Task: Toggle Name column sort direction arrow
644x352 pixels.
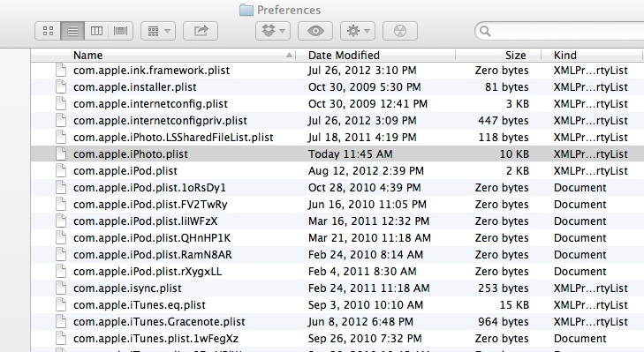Action: coord(289,55)
